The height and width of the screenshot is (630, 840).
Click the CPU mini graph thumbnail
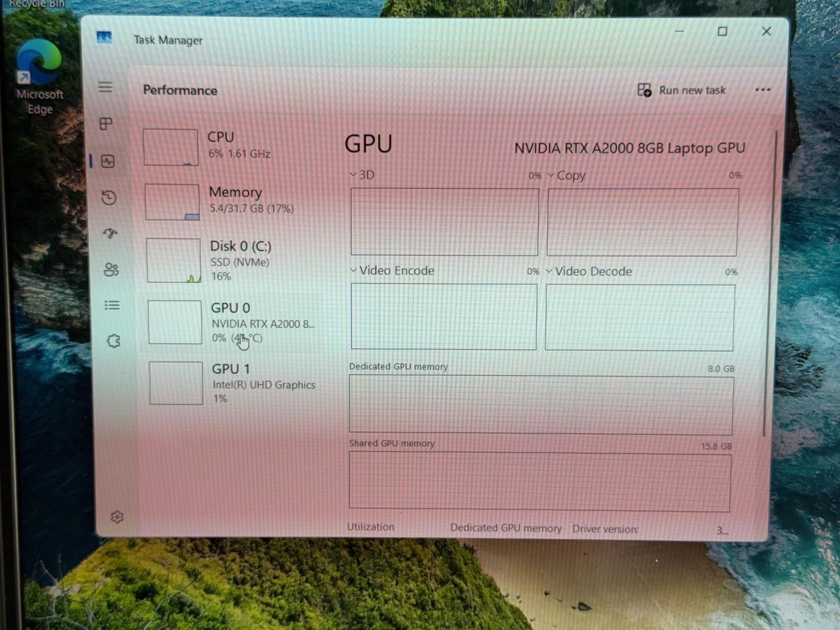point(171,147)
